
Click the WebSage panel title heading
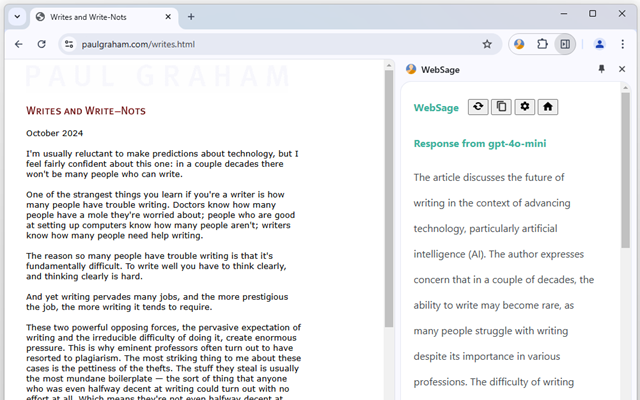[x=440, y=70]
